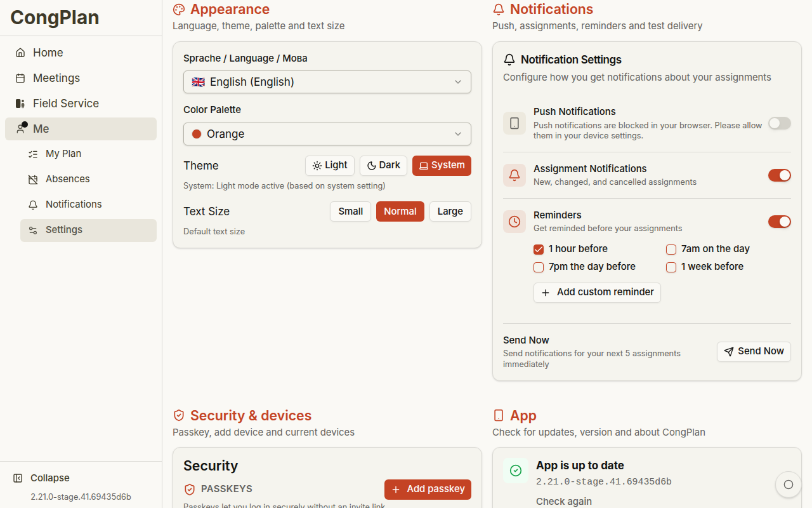
Task: Click the orange color dot in palette selector
Action: click(197, 134)
